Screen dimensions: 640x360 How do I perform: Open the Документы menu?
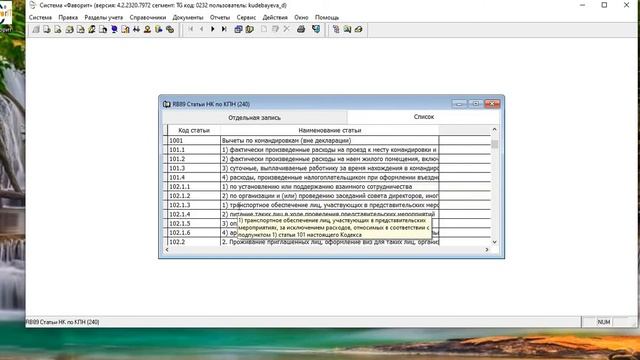pos(188,18)
